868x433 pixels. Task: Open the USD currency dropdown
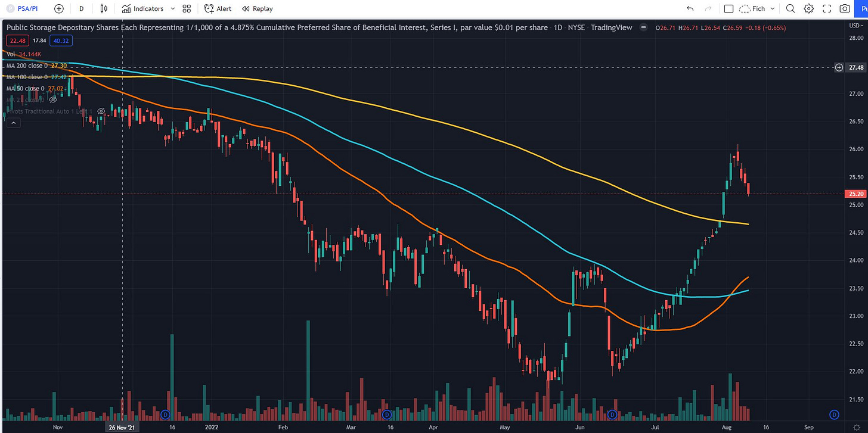pos(855,25)
